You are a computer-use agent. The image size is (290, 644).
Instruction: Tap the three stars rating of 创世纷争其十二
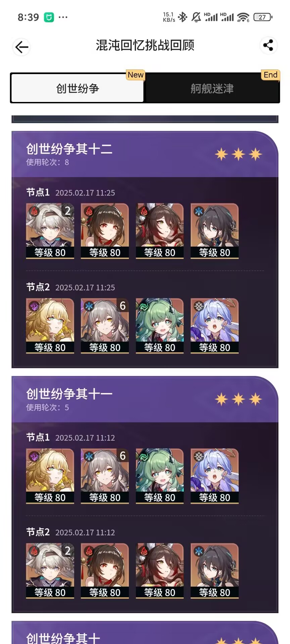point(238,154)
